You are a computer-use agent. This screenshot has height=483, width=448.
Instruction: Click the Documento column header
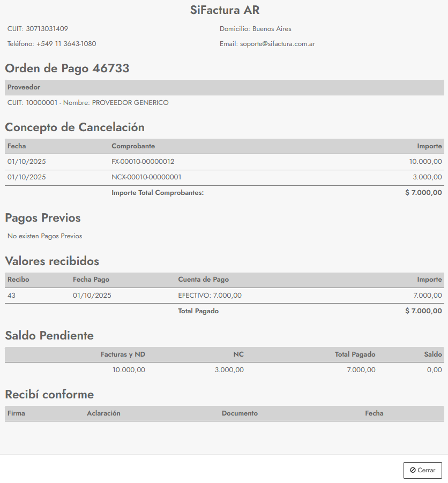(240, 413)
